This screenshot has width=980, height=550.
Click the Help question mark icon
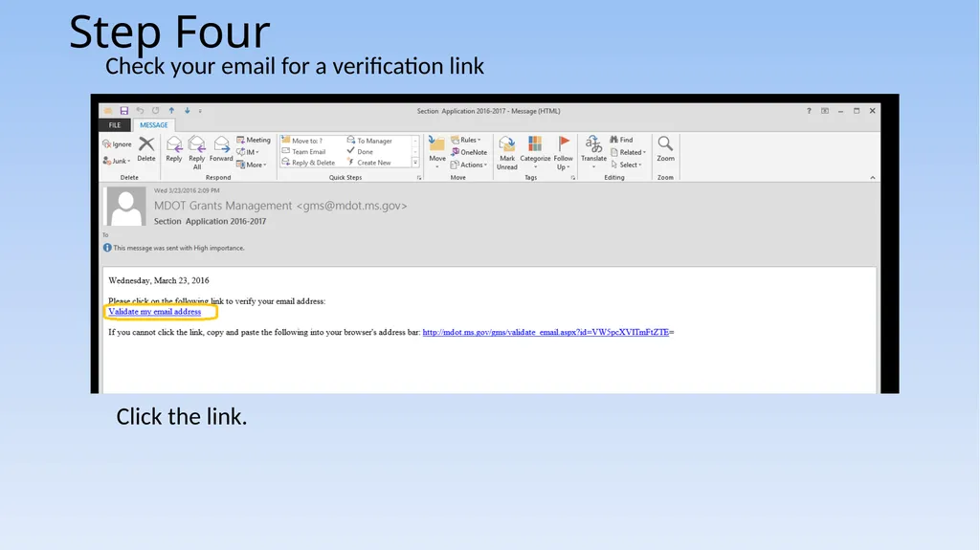coord(809,111)
